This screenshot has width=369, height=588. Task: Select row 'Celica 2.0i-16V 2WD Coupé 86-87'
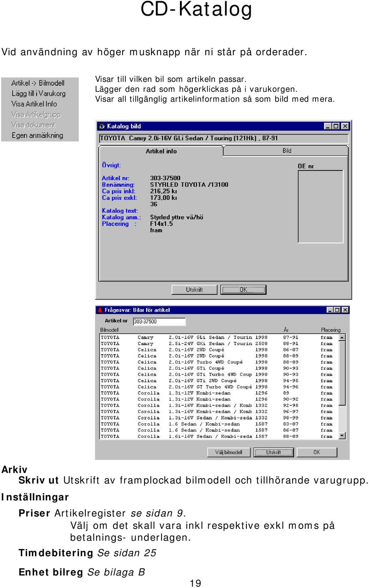pyautogui.click(x=219, y=350)
